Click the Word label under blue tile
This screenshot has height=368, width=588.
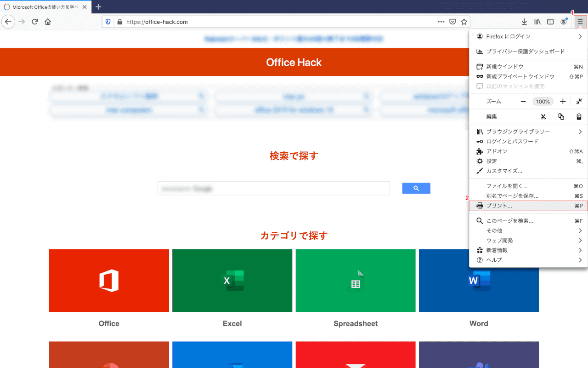(479, 323)
